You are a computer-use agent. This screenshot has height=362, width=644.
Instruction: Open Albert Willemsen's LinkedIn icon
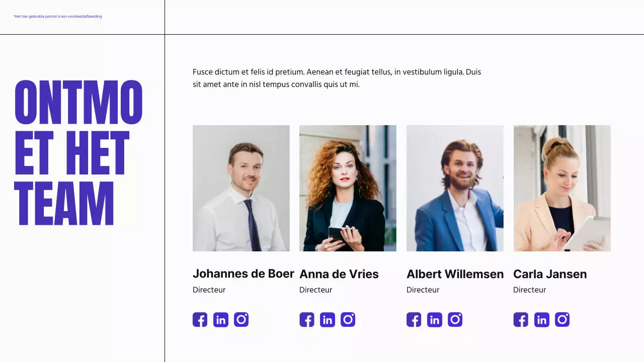[x=435, y=320]
